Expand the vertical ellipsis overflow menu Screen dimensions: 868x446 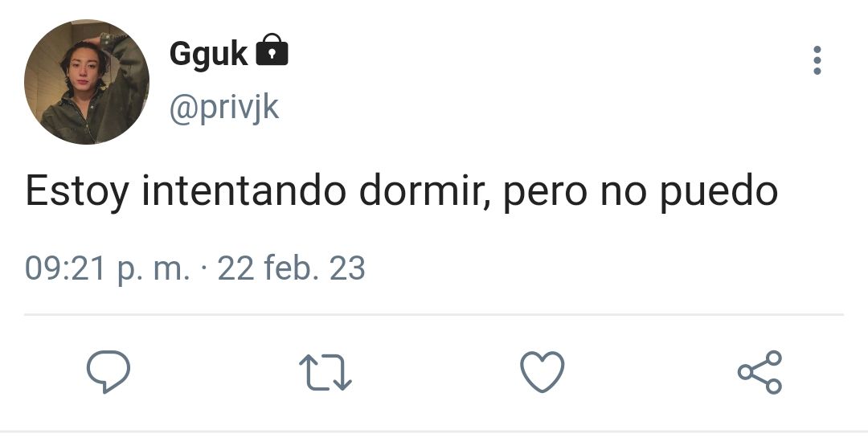tap(817, 60)
